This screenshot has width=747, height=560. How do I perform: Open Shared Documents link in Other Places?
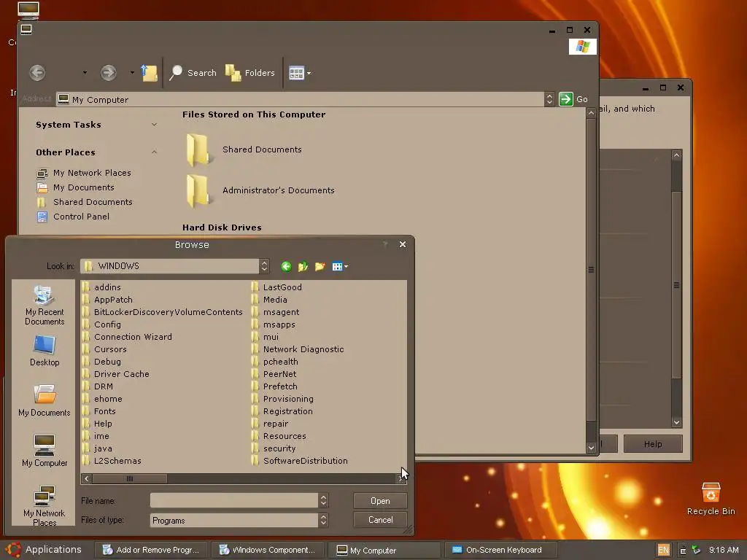(93, 202)
